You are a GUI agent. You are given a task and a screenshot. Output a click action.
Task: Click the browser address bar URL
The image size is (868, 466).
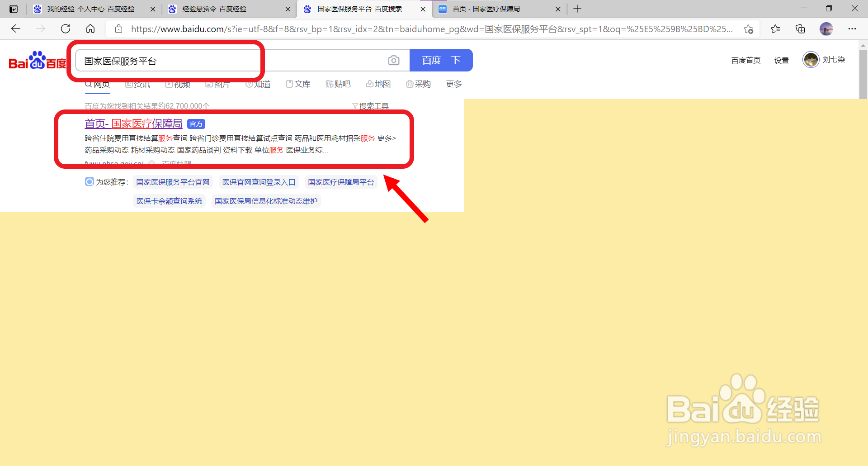432,29
